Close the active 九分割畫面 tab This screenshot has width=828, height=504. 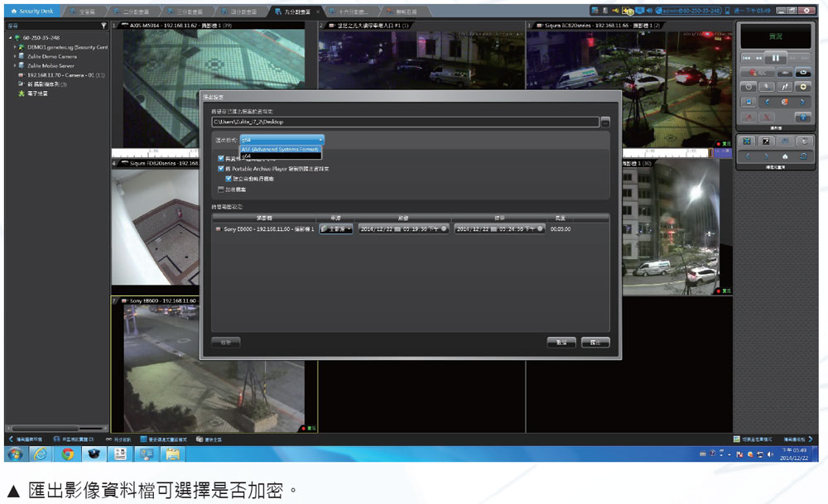pyautogui.click(x=318, y=11)
